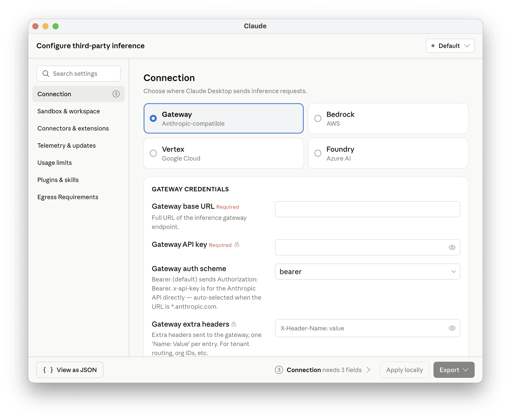Open the Default profile dropdown
The image size is (511, 420).
click(x=450, y=46)
